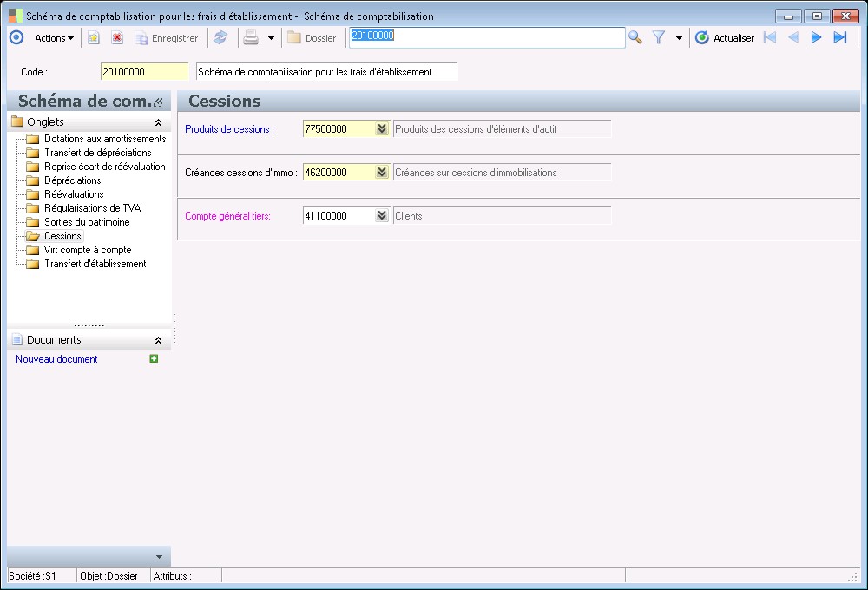Select Sorties du patrimoine in tree
Screen dimensions: 868x590
(87, 222)
